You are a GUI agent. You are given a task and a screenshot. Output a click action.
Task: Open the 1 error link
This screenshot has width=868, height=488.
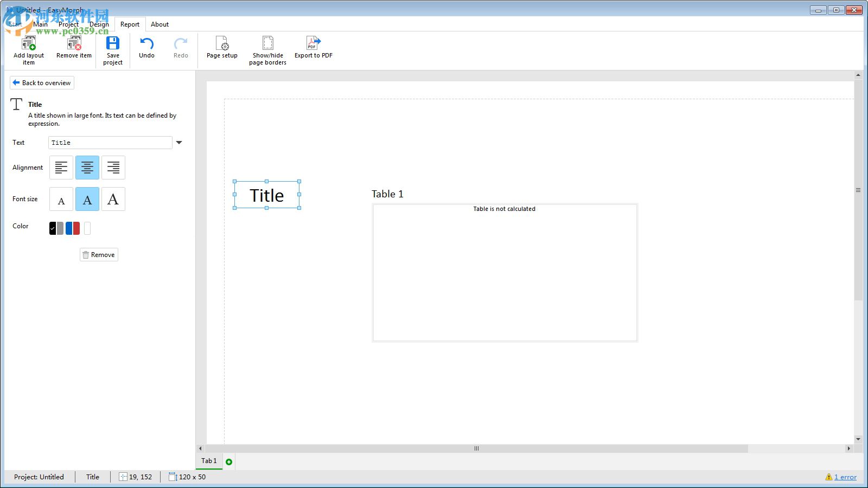pos(845,477)
